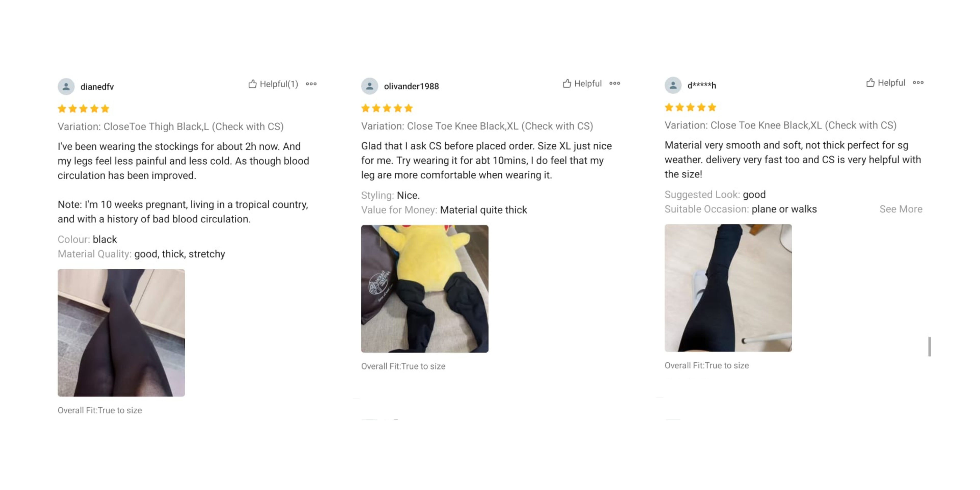Click d*****h's profile avatar

click(x=673, y=85)
